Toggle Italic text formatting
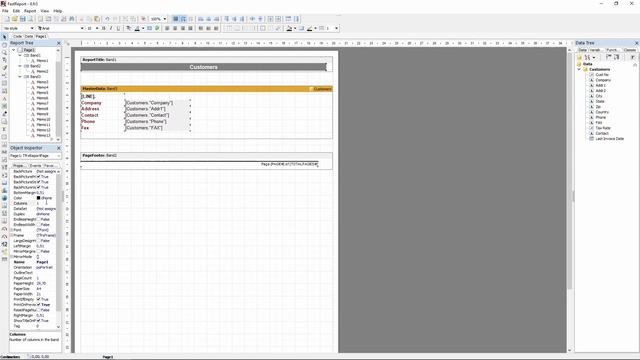The height and width of the screenshot is (360, 640). click(x=111, y=28)
